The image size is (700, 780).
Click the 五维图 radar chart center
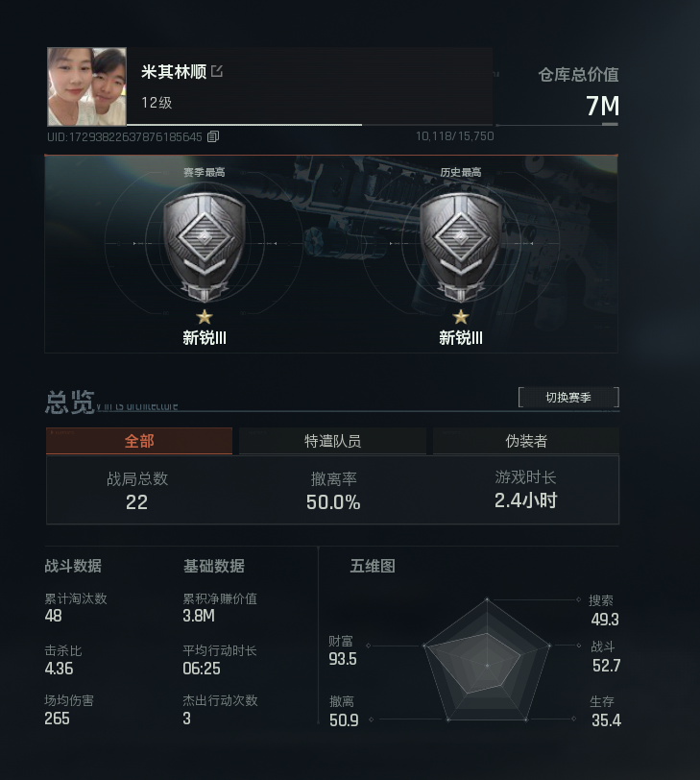[x=487, y=665]
